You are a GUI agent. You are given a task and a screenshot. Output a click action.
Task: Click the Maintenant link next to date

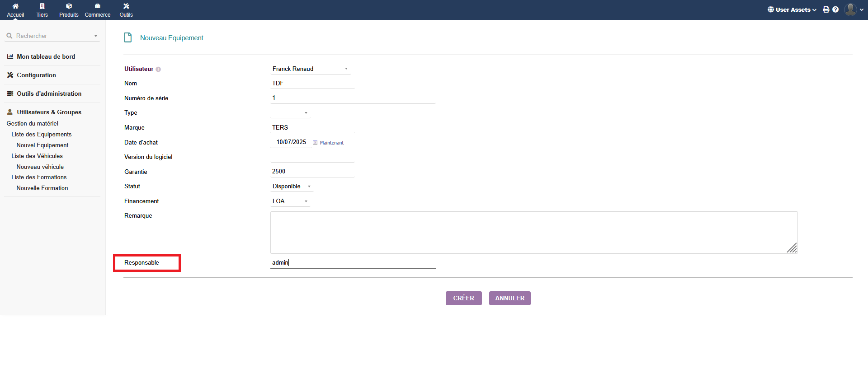(x=332, y=143)
